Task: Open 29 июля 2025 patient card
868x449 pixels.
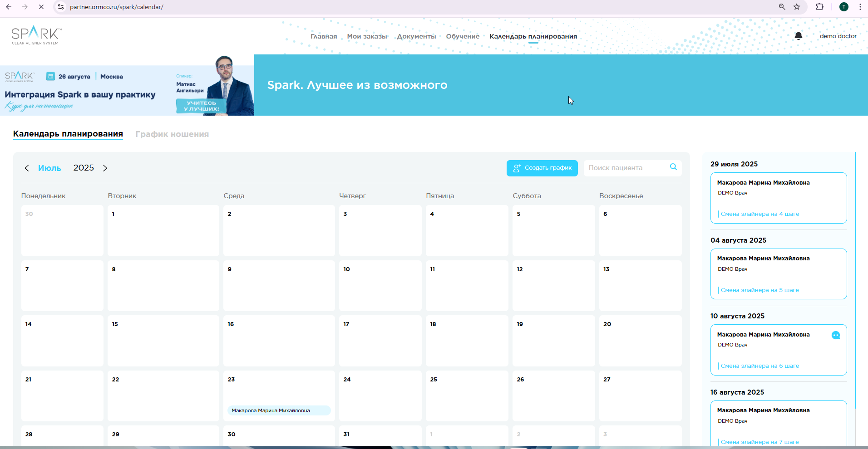Action: pyautogui.click(x=779, y=198)
